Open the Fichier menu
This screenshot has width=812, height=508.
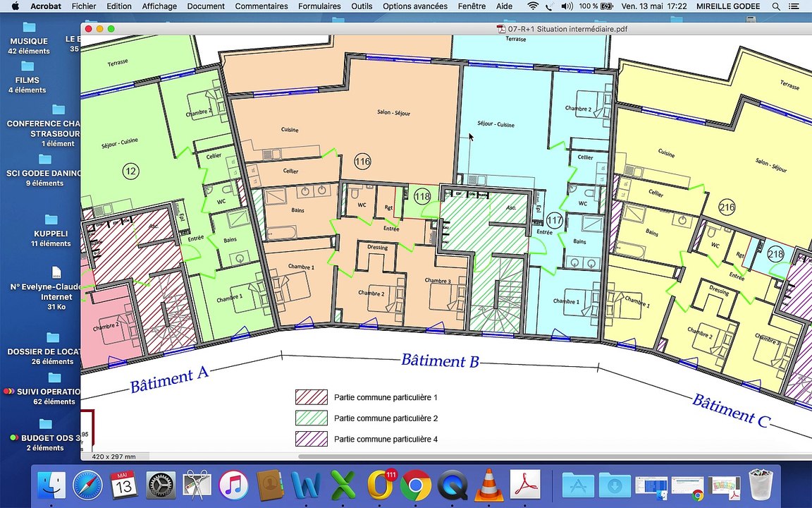coord(84,6)
